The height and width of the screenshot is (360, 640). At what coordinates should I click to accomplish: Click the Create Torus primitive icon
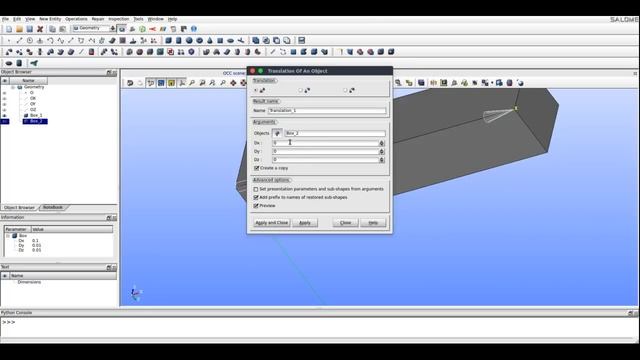(x=200, y=40)
